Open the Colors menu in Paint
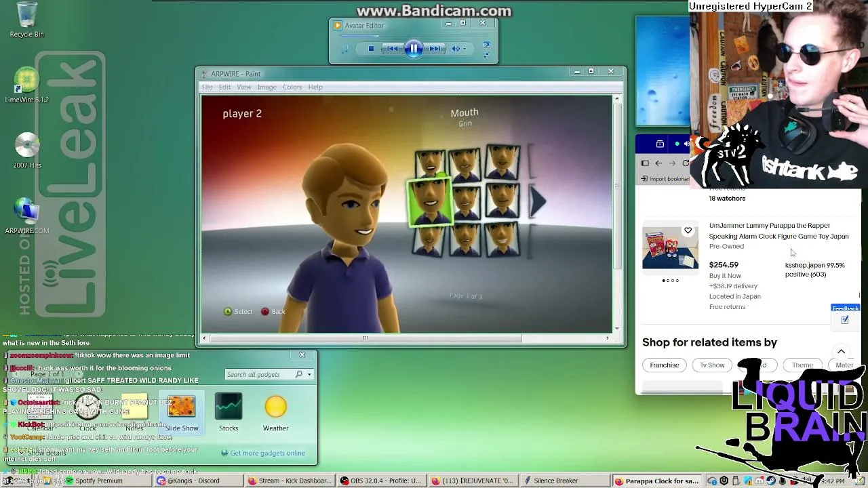868x488 pixels. click(292, 87)
